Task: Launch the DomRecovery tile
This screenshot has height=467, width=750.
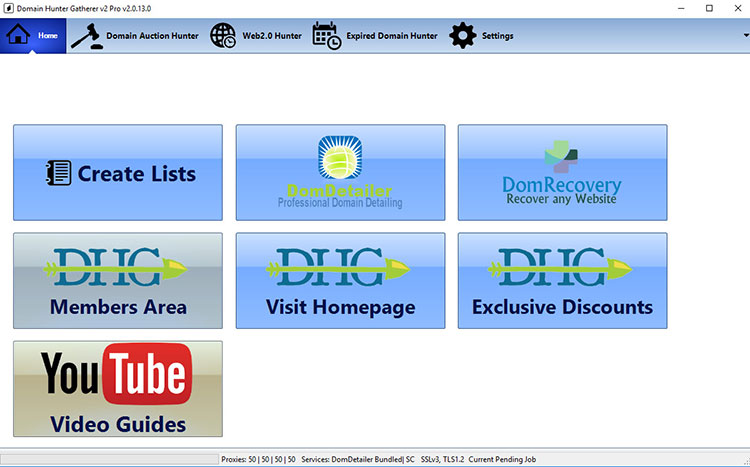Action: pyautogui.click(x=562, y=173)
